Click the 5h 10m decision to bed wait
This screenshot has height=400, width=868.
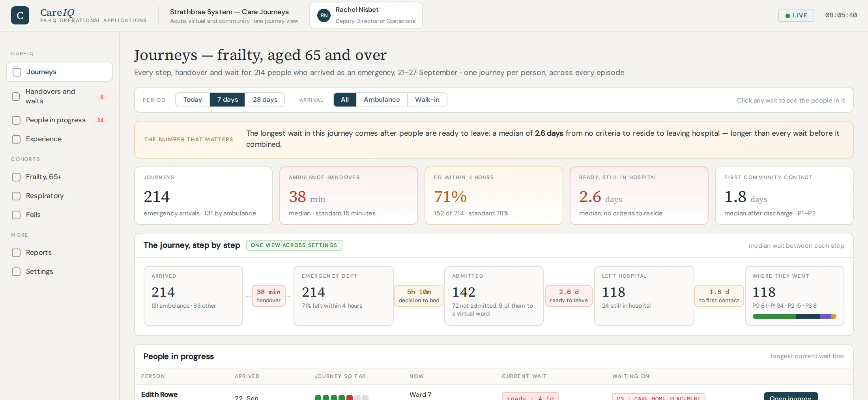(419, 296)
